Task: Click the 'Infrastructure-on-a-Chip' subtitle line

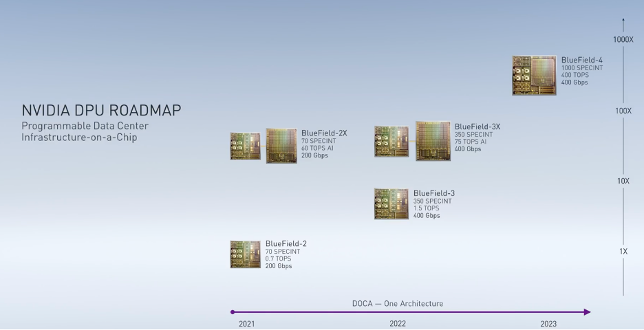Action: [x=79, y=137]
